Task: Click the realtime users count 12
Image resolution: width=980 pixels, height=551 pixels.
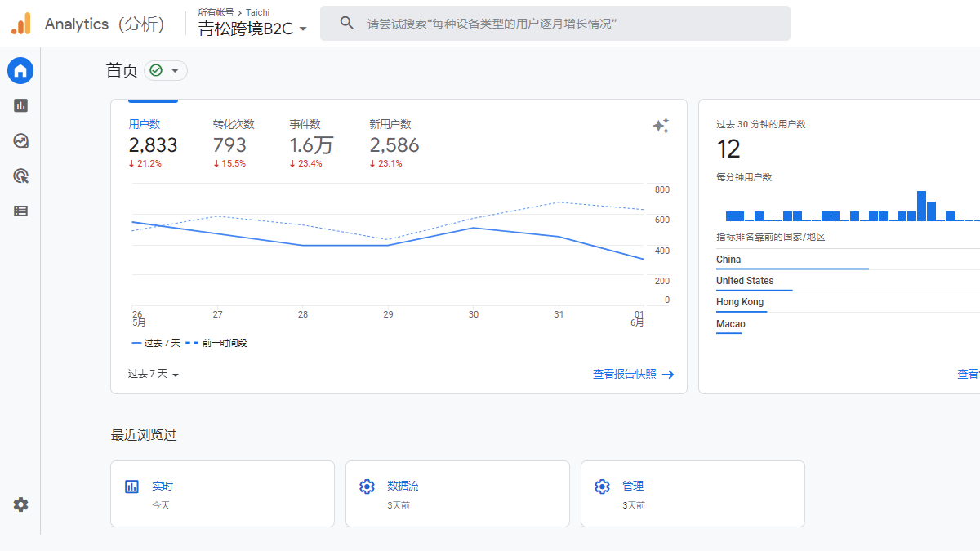Action: tap(728, 149)
